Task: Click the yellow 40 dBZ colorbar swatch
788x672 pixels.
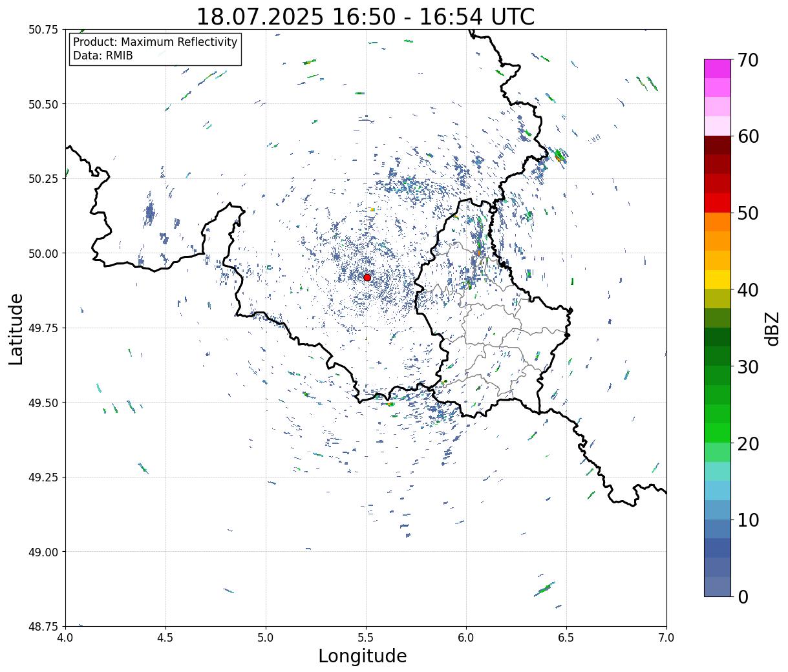Action: point(718,280)
